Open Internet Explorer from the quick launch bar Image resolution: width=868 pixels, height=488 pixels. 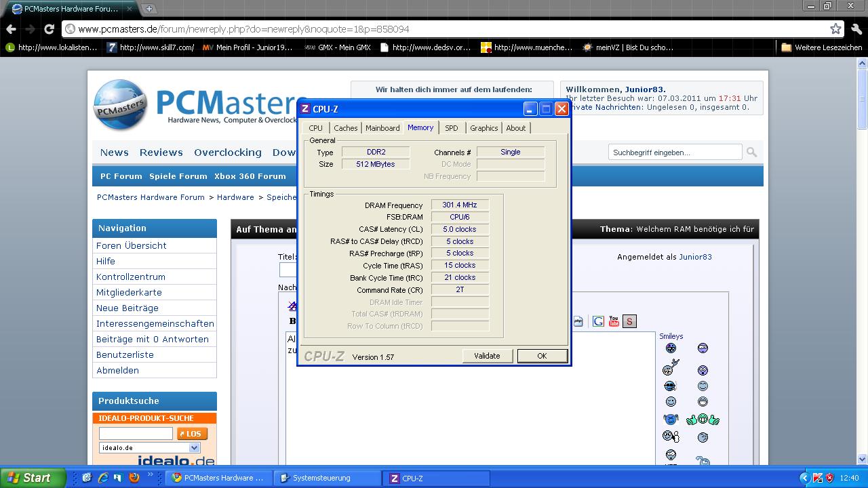pyautogui.click(x=102, y=478)
